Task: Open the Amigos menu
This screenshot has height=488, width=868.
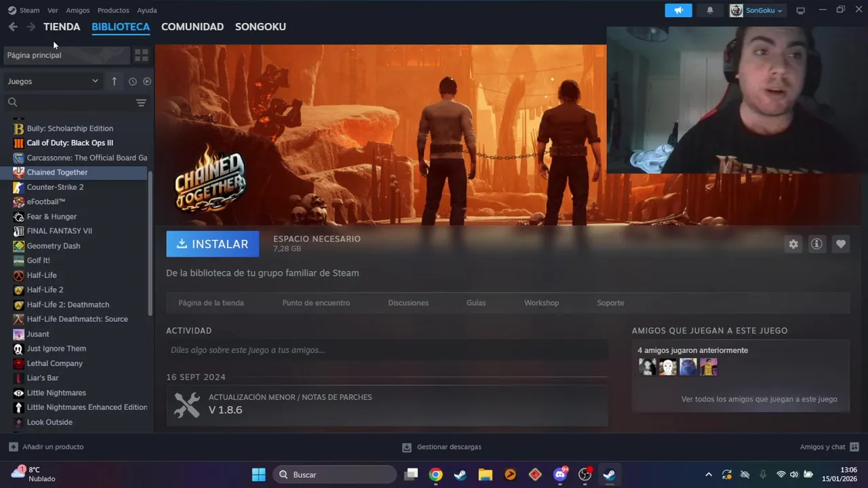Action: [78, 10]
